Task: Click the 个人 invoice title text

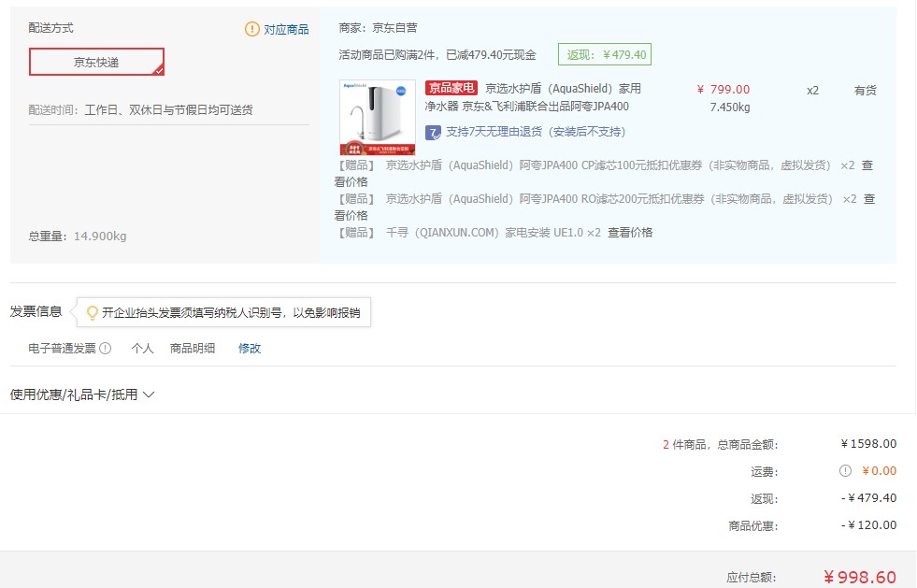Action: 142,349
